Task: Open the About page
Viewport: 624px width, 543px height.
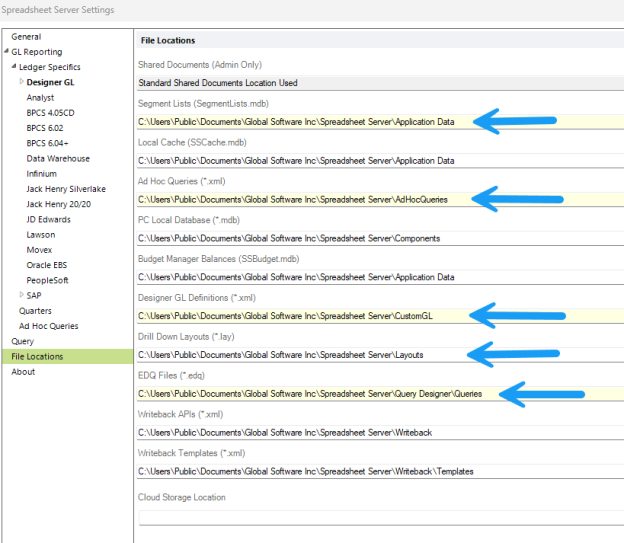Action: tap(23, 371)
